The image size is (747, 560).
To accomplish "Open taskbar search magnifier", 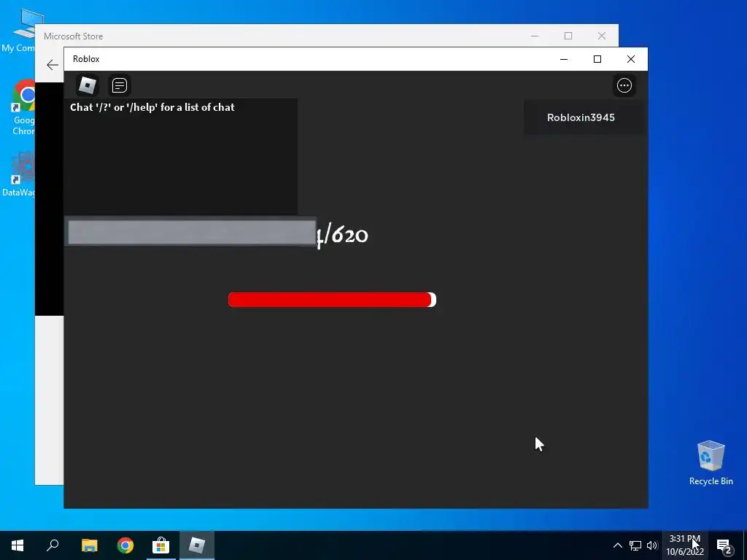I will pos(53,545).
